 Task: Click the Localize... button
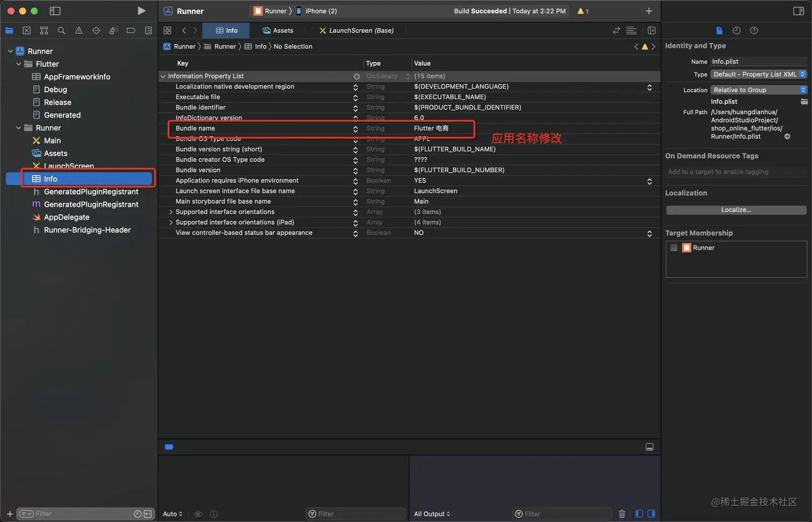[x=736, y=210]
